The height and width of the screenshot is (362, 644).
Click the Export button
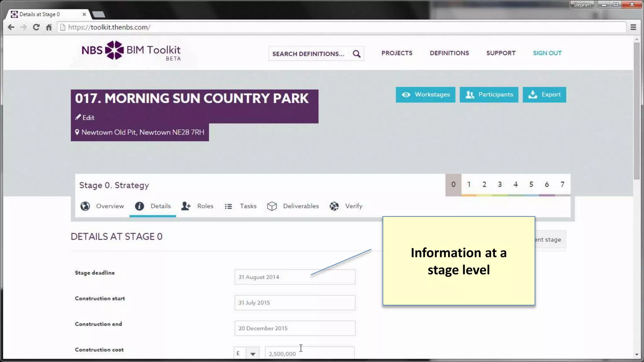[x=544, y=95]
